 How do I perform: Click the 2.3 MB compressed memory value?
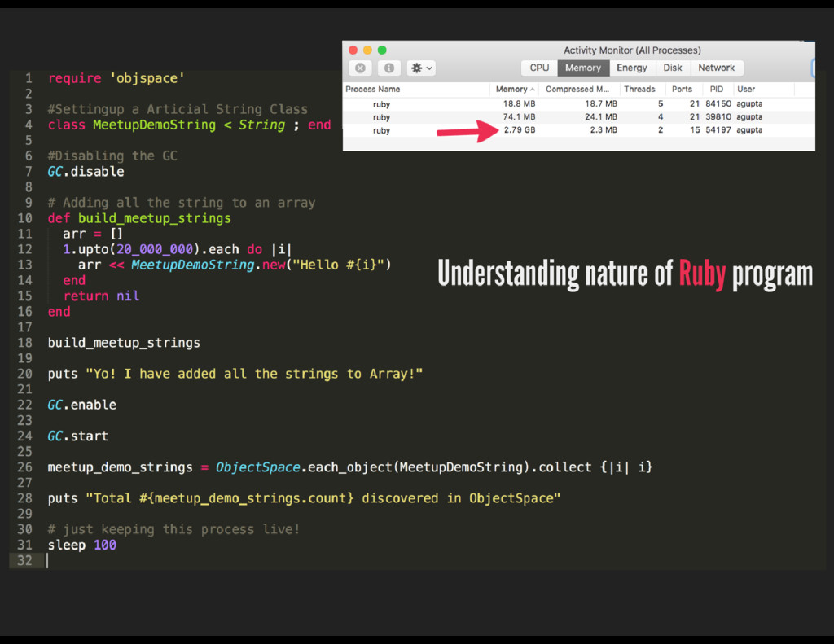coord(604,130)
